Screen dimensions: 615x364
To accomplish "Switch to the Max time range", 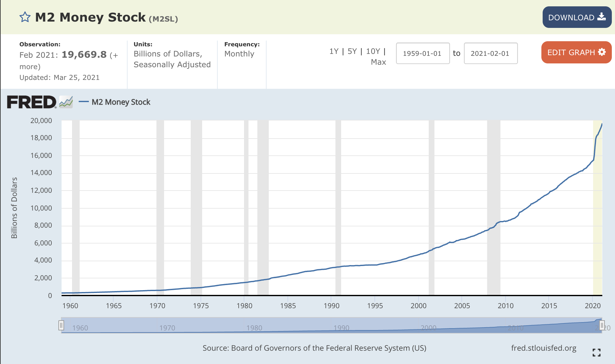I will pyautogui.click(x=378, y=62).
